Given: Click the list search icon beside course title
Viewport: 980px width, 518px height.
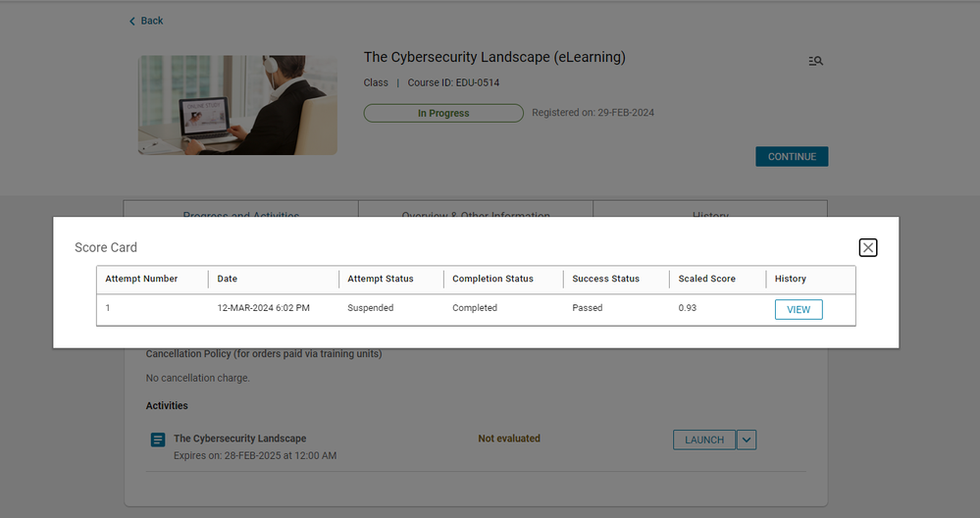Looking at the screenshot, I should point(815,61).
